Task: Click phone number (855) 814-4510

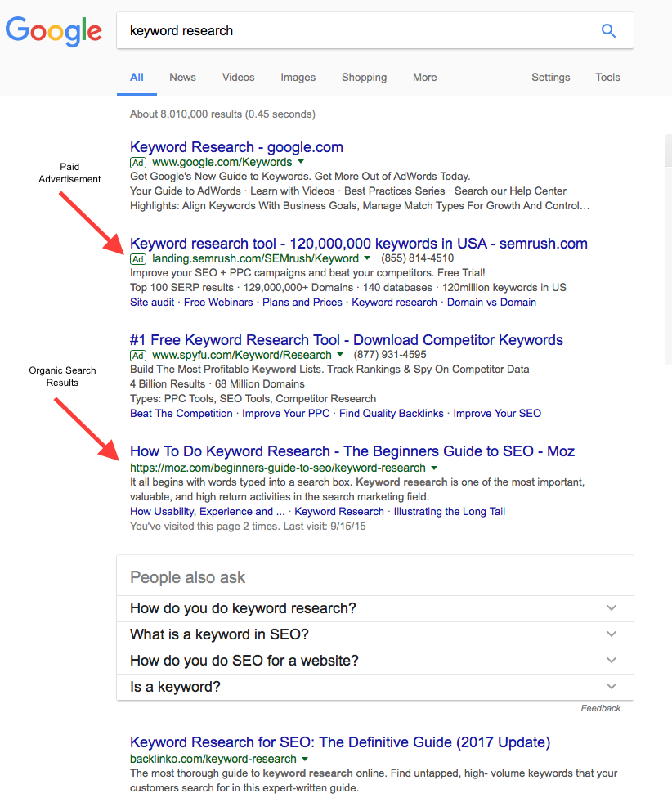Action: (x=417, y=258)
